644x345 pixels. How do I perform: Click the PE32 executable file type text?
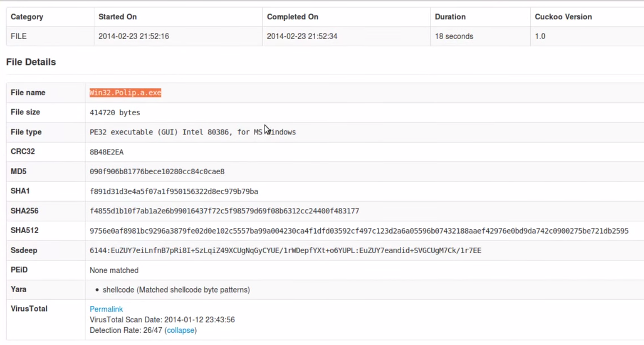pos(192,132)
